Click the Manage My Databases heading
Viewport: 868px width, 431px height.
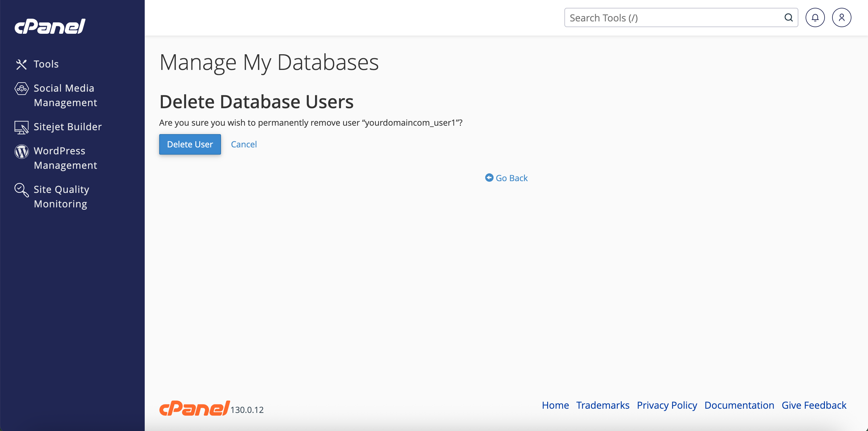(269, 62)
